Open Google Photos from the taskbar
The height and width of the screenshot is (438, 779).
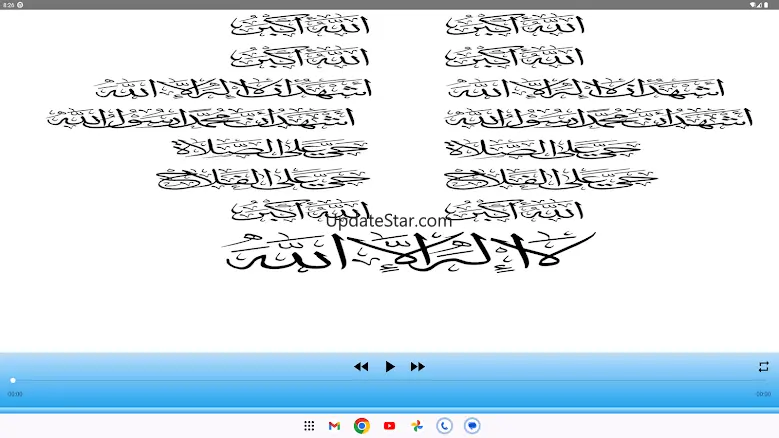click(x=417, y=426)
